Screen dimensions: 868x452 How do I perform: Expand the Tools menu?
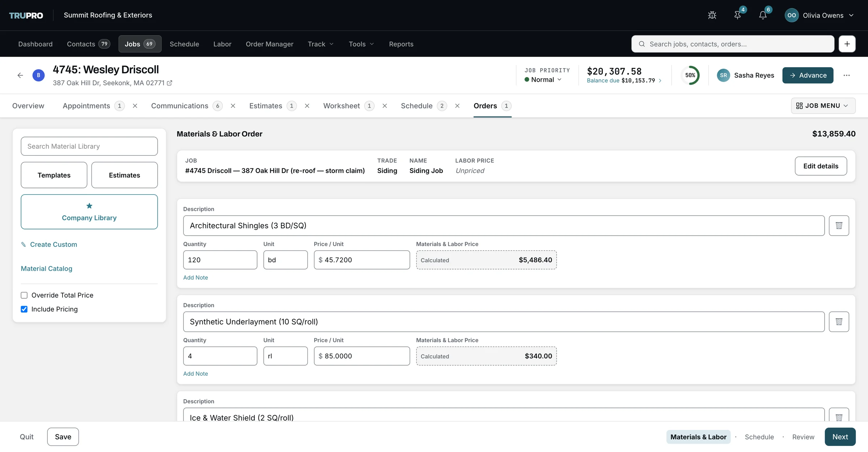361,44
